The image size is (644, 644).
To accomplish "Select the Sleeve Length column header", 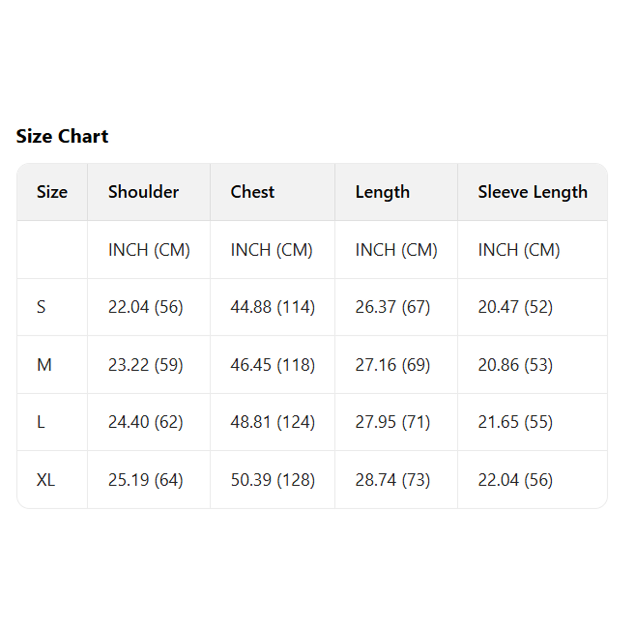I will [x=532, y=192].
